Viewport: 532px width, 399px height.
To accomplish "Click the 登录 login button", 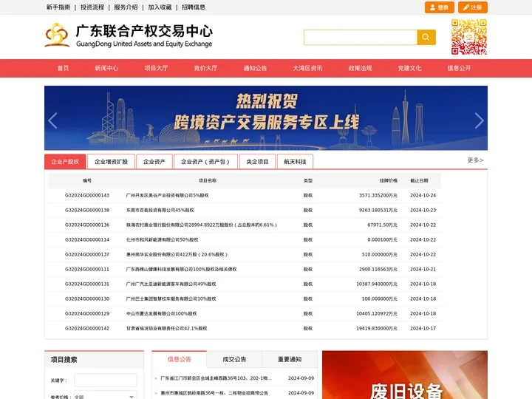I will [x=440, y=7].
